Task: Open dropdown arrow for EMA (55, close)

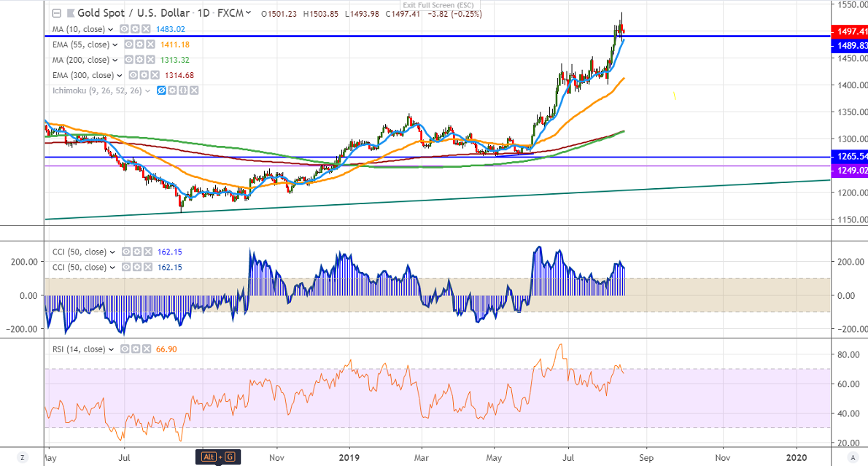Action: (x=115, y=45)
